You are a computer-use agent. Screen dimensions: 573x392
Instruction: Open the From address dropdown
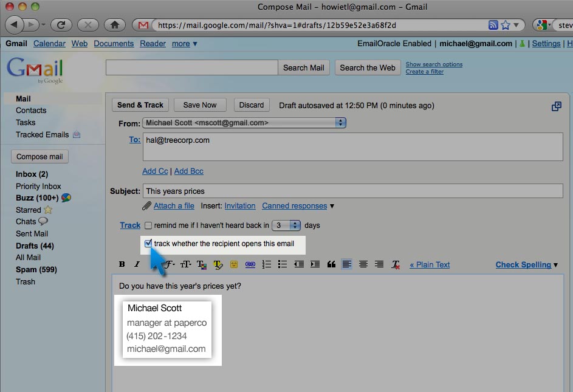[x=244, y=123]
